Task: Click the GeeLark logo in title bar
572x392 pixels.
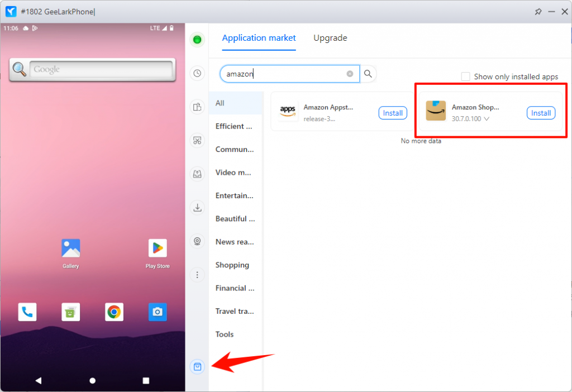Action: (11, 12)
